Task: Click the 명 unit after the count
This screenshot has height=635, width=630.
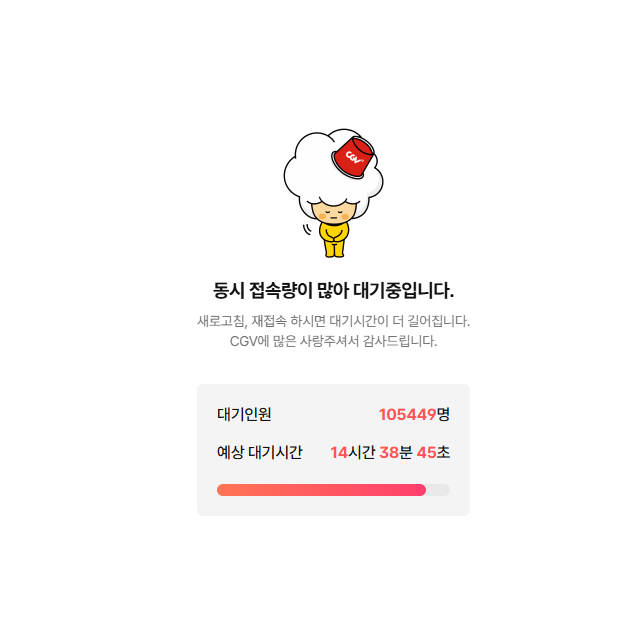Action: [443, 414]
